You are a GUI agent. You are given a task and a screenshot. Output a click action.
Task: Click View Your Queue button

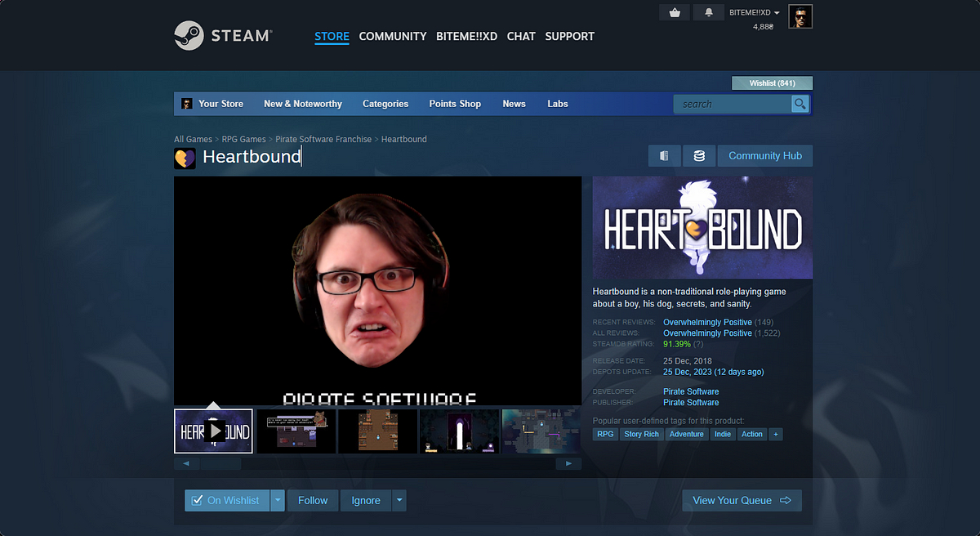pyautogui.click(x=742, y=500)
